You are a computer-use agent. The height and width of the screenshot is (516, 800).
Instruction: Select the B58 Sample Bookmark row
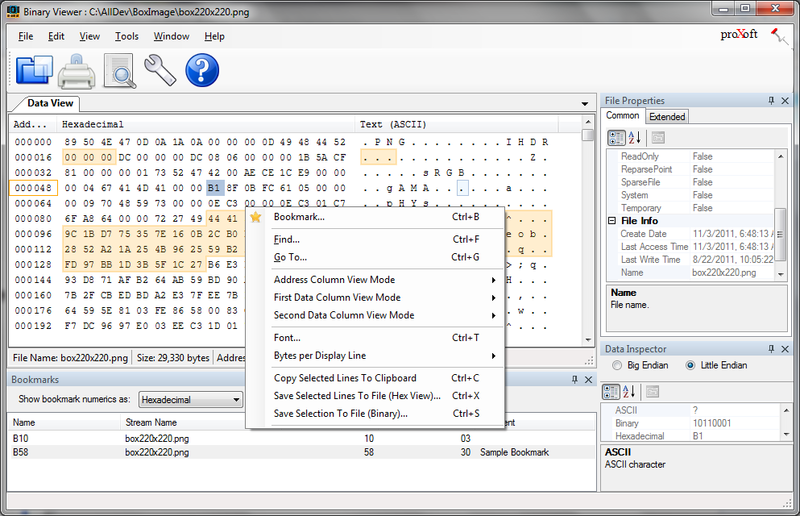[303, 452]
